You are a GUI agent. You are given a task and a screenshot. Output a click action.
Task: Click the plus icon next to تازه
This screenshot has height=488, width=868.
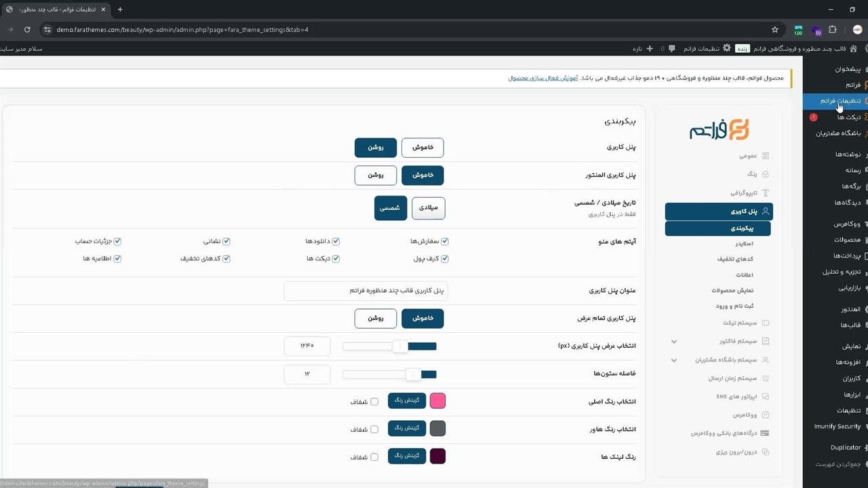click(650, 49)
